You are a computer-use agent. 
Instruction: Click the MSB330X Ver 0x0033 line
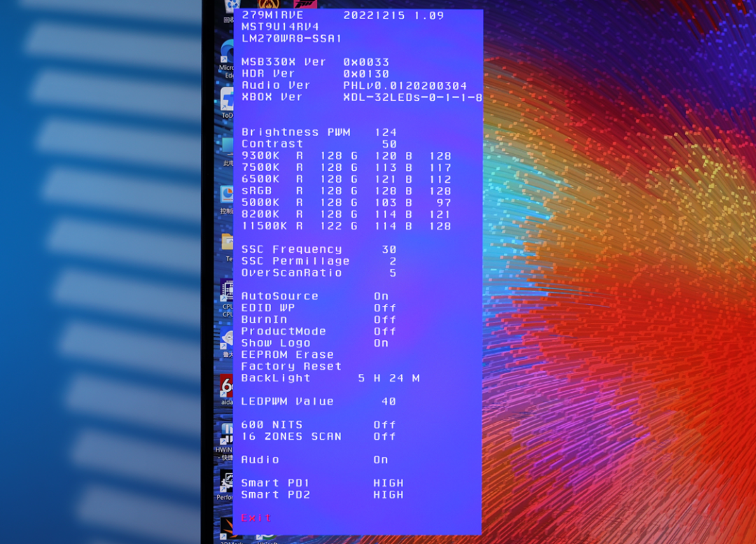(x=315, y=62)
